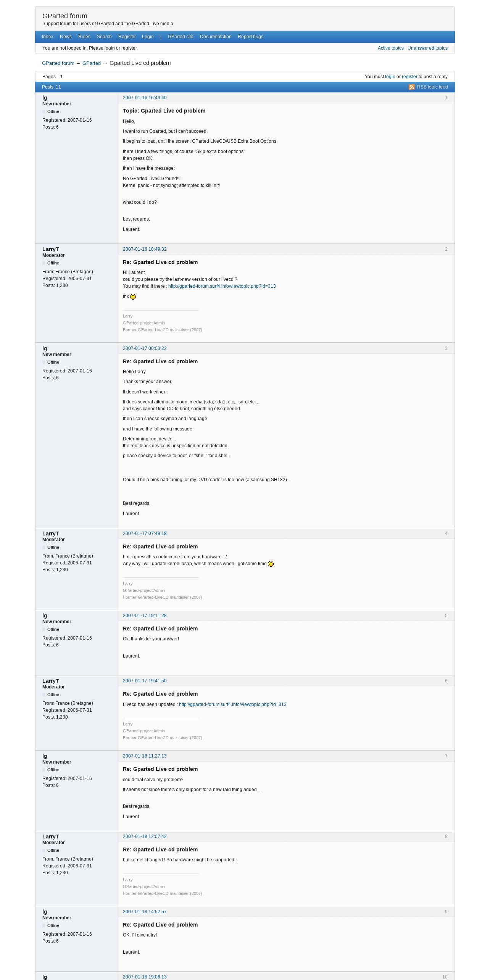Open the 2007-01-18 12:07:42 post timestamp
The image size is (490, 980).
coord(145,837)
